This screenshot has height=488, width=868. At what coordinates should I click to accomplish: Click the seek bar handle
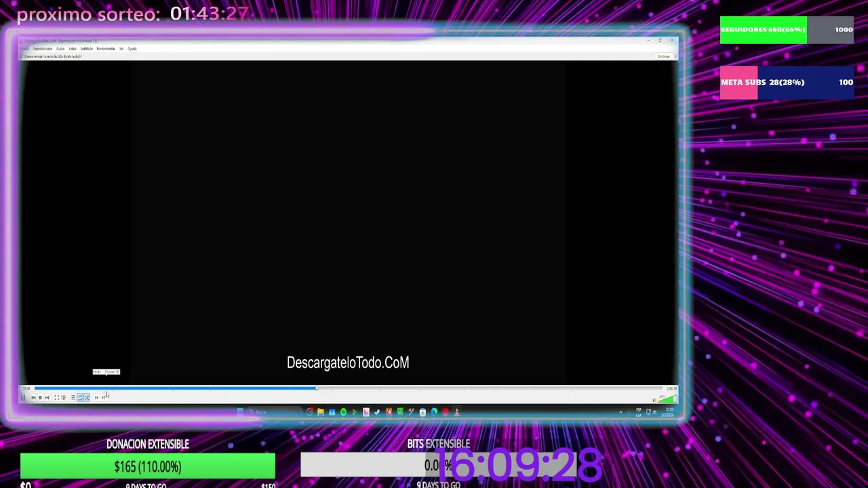pos(317,388)
